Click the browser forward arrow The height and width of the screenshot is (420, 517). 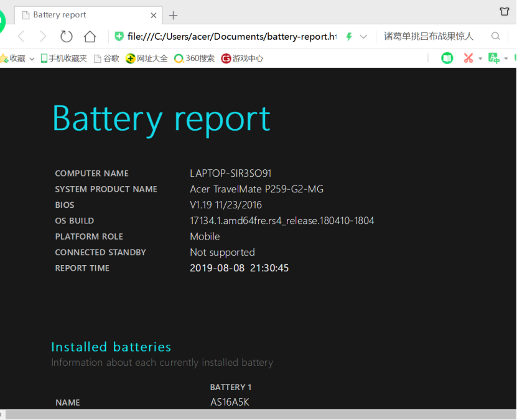[43, 36]
